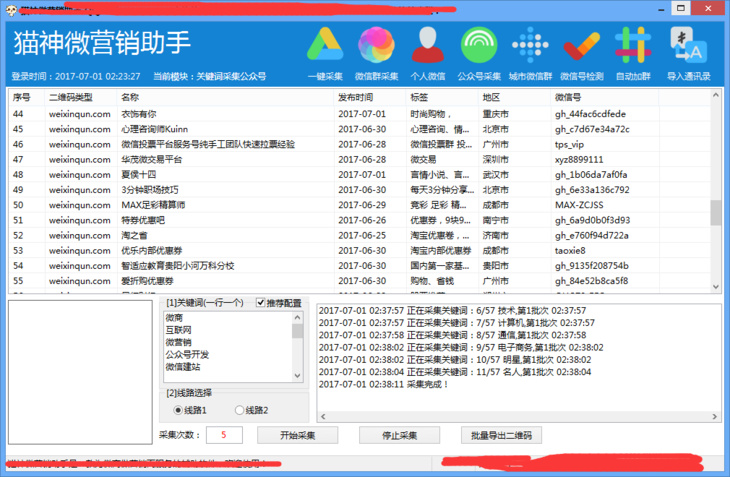Screen dimensions: 730x477
Task: Select the 个人微信 person icon
Action: (427, 44)
